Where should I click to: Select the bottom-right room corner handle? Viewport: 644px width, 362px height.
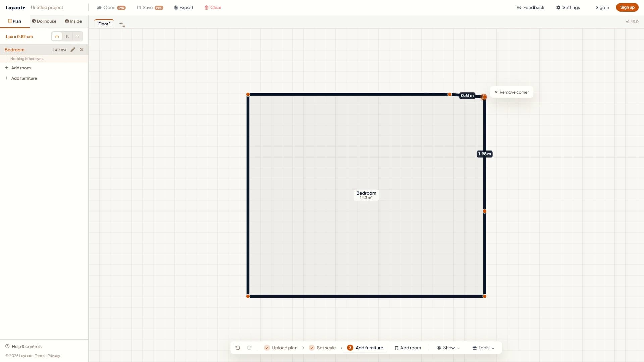[484, 296]
